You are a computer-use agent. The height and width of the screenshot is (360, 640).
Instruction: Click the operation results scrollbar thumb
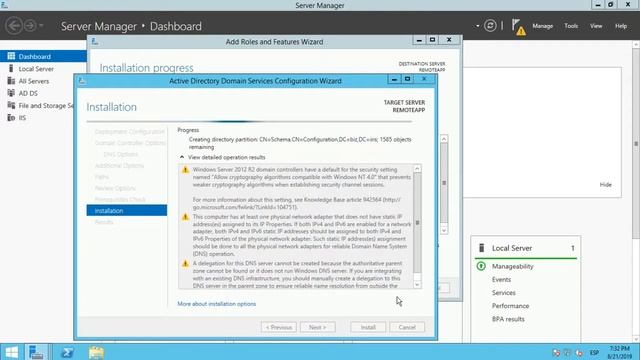[x=417, y=222]
